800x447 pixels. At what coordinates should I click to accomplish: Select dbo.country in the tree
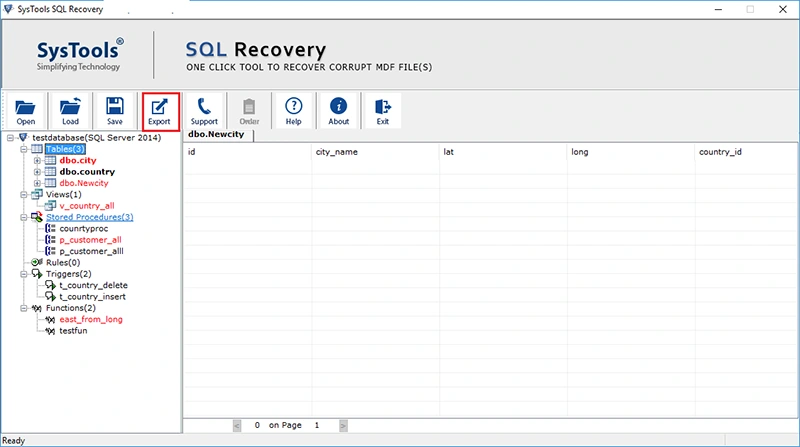click(x=87, y=172)
